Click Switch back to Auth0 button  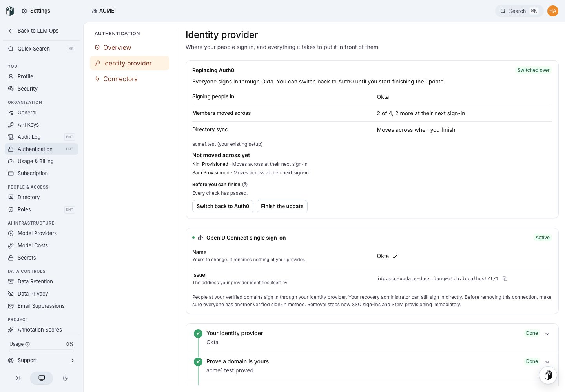[x=223, y=206]
